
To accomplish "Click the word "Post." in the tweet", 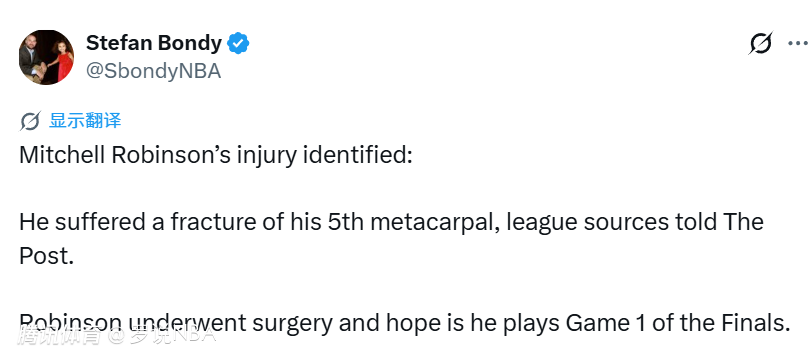I will (x=46, y=256).
